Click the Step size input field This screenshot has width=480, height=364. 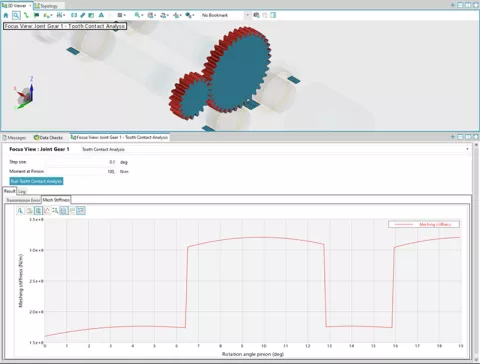(81, 162)
